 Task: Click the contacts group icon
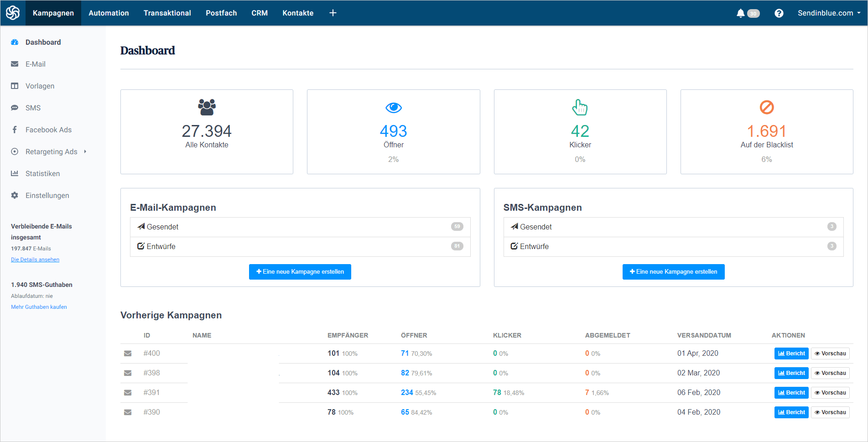click(207, 107)
